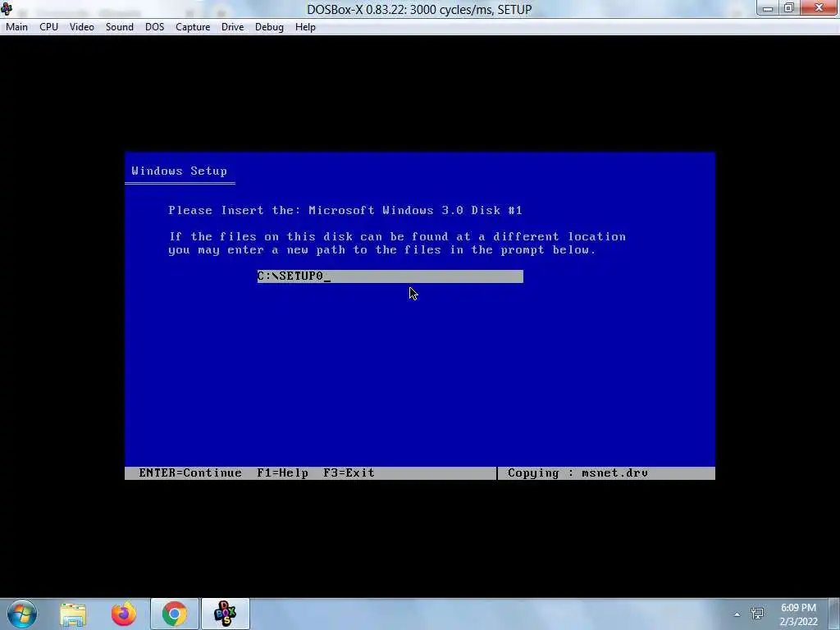Open the Video menu
840x630 pixels.
81,27
